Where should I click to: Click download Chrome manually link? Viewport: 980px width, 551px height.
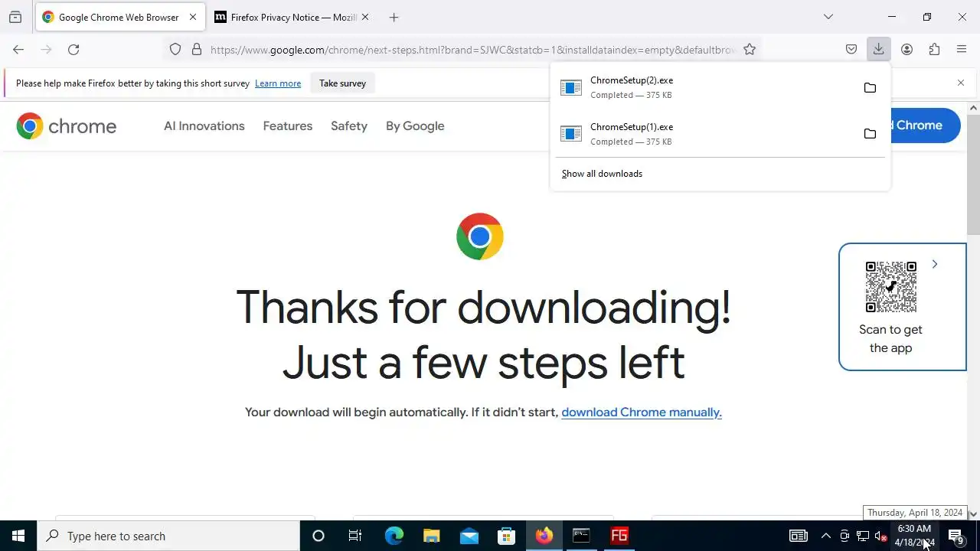coord(642,412)
